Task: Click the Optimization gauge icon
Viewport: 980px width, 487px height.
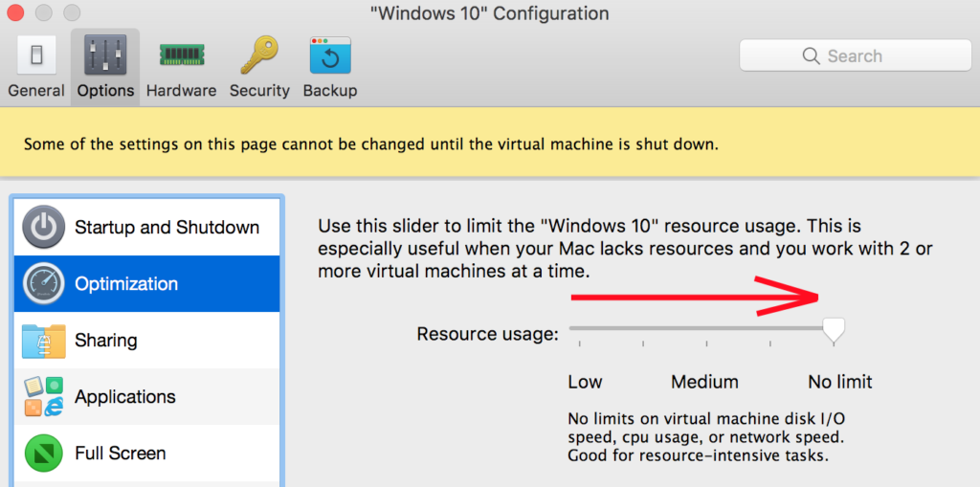Action: pos(43,283)
